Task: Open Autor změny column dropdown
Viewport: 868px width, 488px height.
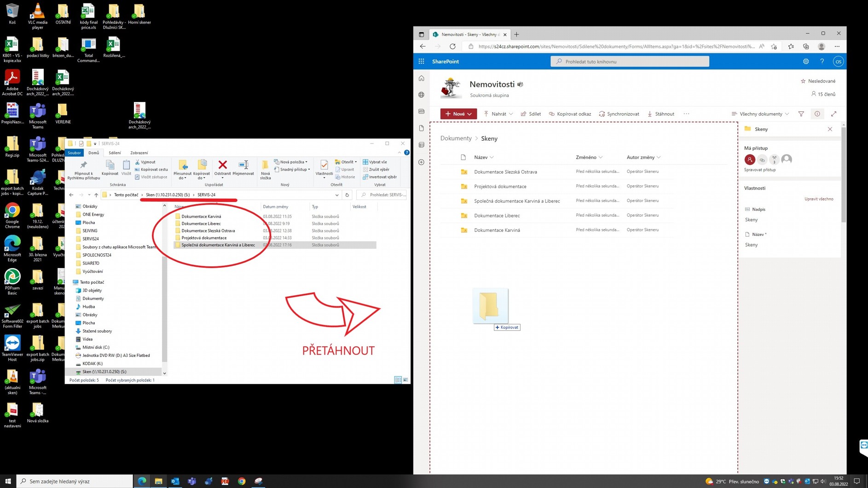Action: [x=643, y=157]
